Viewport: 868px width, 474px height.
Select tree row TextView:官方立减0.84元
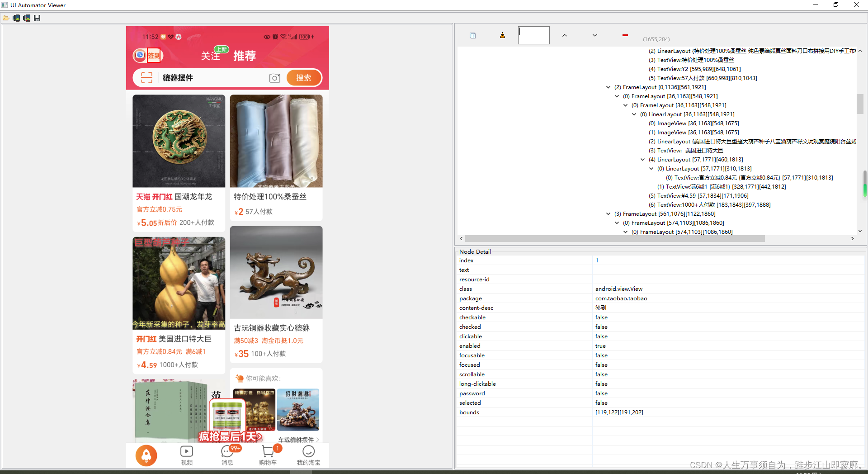(749, 178)
